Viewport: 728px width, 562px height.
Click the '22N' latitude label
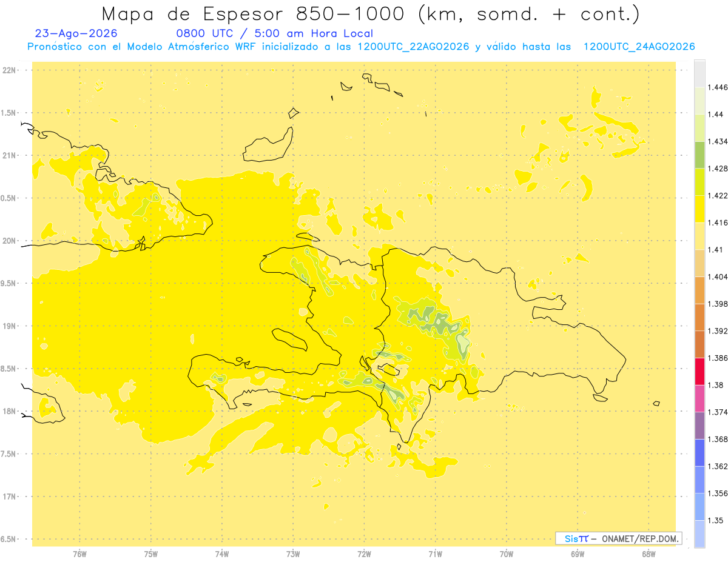coord(10,70)
